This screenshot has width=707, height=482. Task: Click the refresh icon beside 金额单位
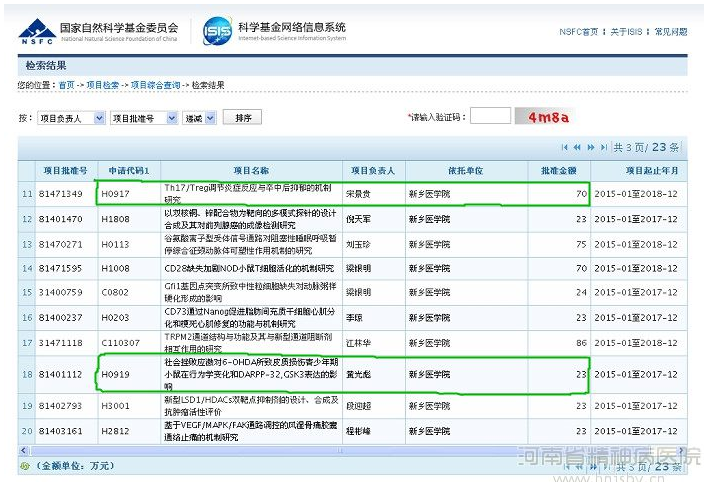tap(25, 466)
